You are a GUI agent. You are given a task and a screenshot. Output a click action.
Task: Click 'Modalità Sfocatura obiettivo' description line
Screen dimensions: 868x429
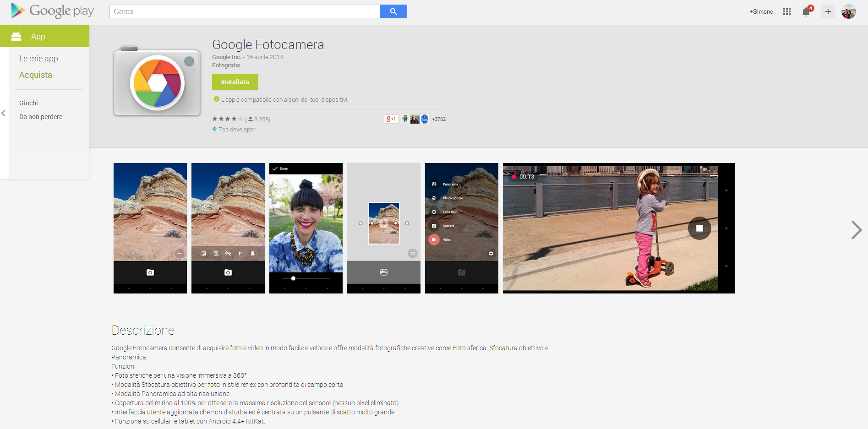tap(227, 385)
